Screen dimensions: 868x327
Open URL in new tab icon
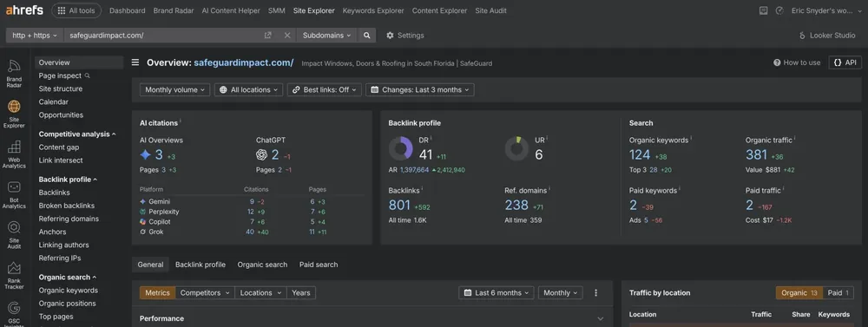(268, 36)
